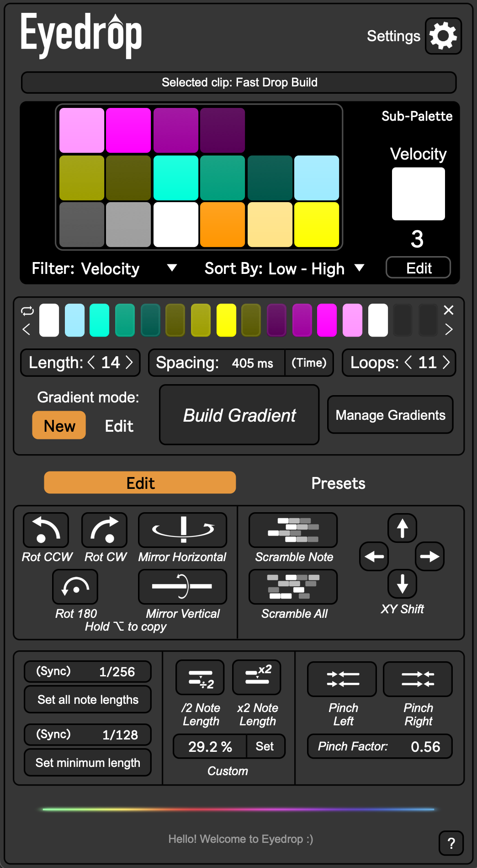Click the Scramble Note icon
This screenshot has width=477, height=868.
pyautogui.click(x=293, y=530)
